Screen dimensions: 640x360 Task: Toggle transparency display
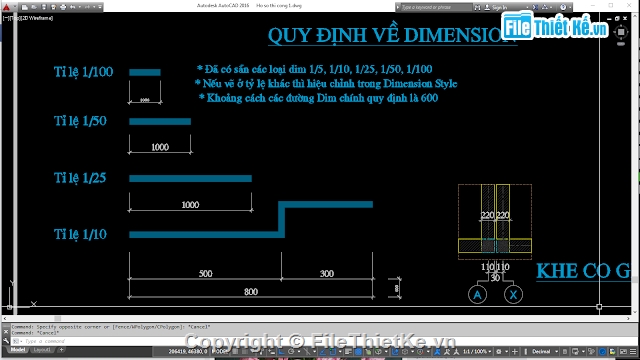click(x=358, y=351)
